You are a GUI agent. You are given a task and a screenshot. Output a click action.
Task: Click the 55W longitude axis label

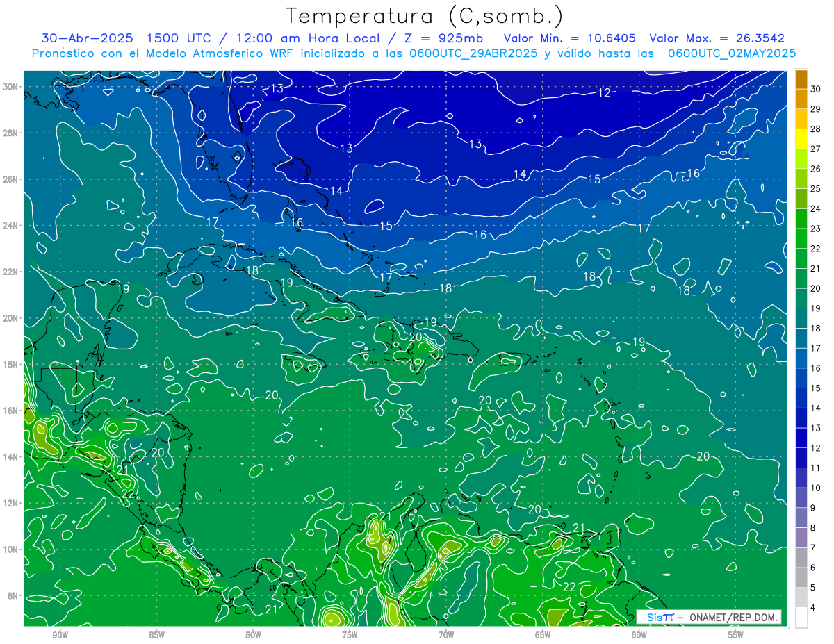tap(736, 635)
